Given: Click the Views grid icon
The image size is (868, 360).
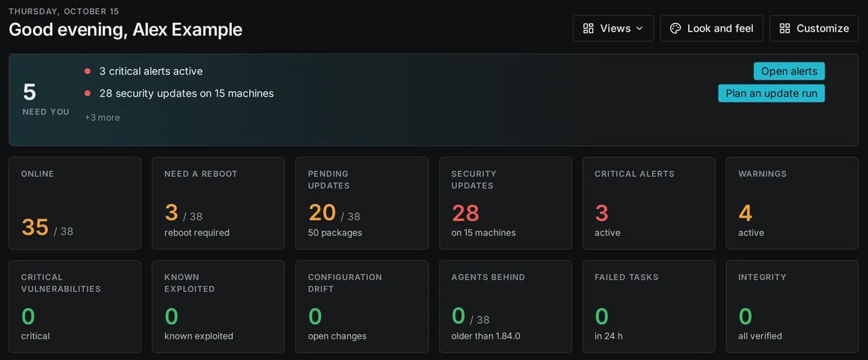Looking at the screenshot, I should pyautogui.click(x=588, y=29).
